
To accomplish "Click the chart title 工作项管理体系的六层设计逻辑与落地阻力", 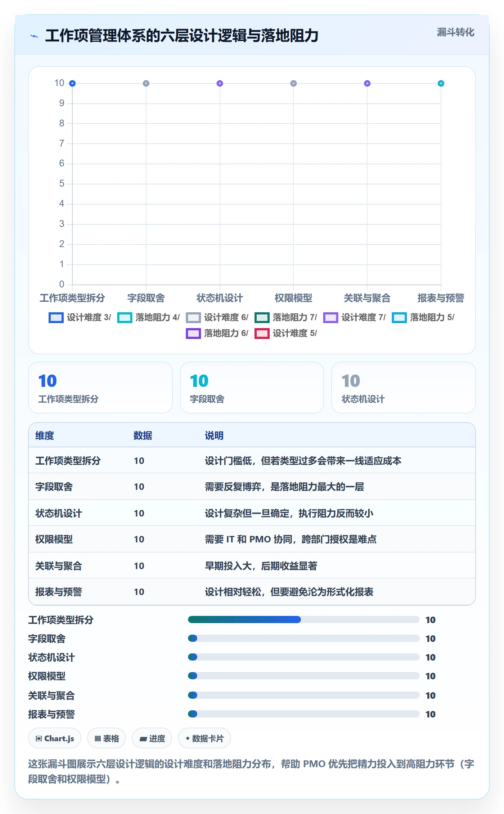I will click(x=182, y=36).
